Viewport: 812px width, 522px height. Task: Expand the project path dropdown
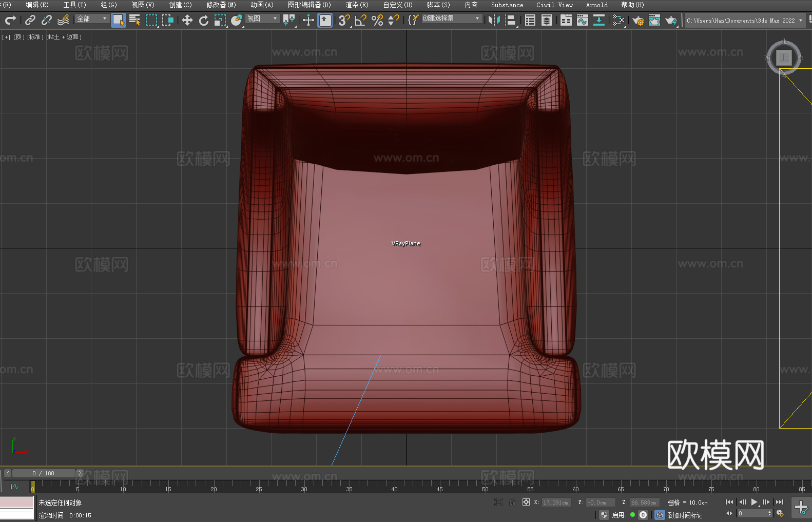coord(801,21)
